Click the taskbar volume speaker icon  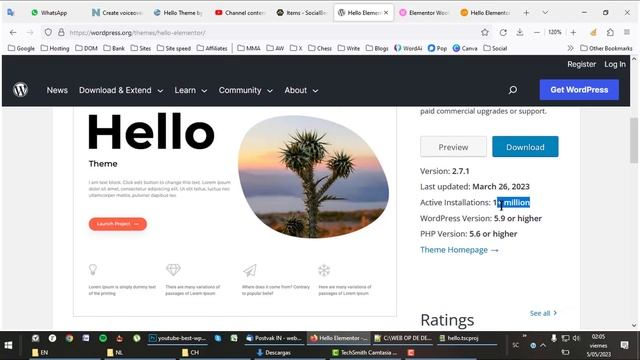[576, 338]
